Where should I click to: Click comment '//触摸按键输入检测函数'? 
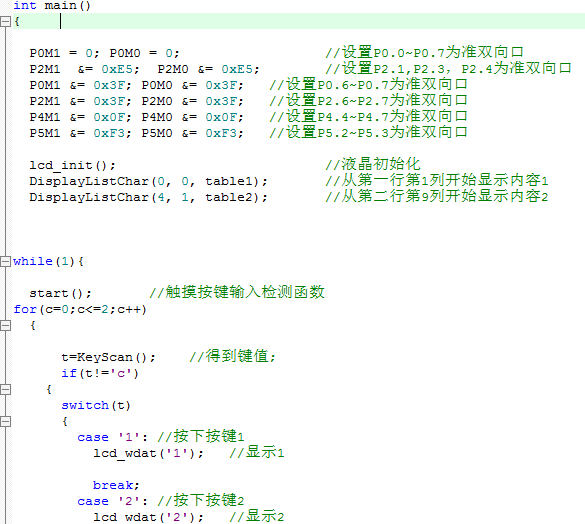click(x=237, y=293)
